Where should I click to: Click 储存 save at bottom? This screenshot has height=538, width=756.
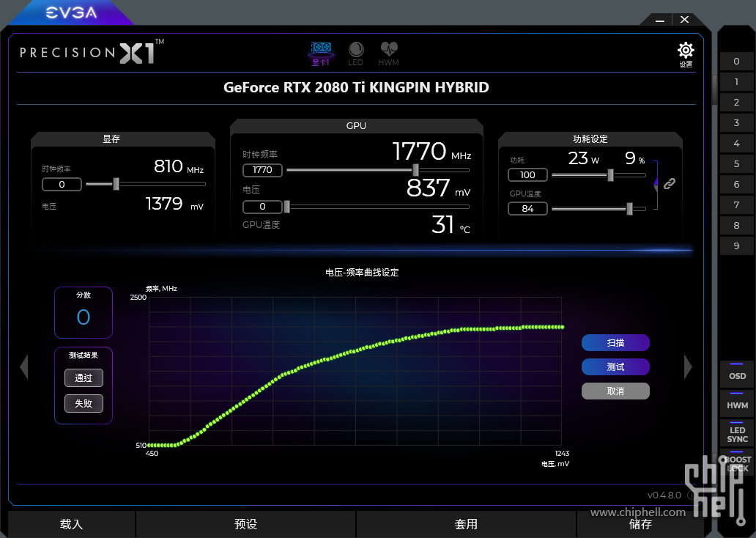point(640,524)
